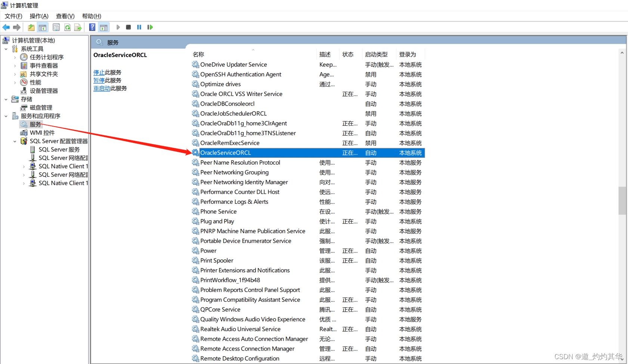Click the 重启动 link to restart this service

(102, 88)
